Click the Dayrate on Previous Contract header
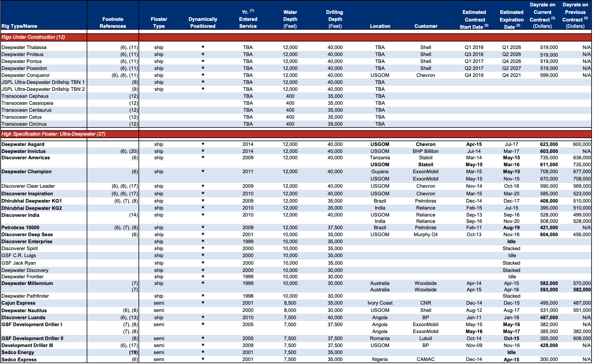This screenshot has width=594, height=364. (x=575, y=15)
